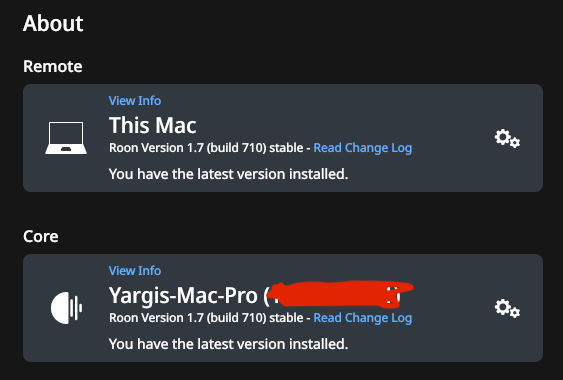
Task: Click Roon Version 1.7 text under Yargis-Mac-Pro
Action: [x=157, y=318]
